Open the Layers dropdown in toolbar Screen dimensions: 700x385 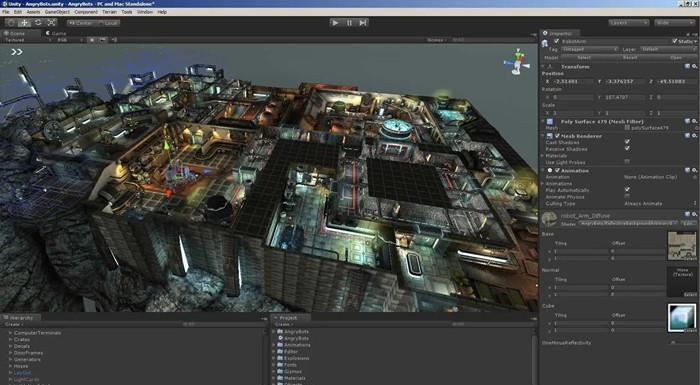pyautogui.click(x=628, y=22)
